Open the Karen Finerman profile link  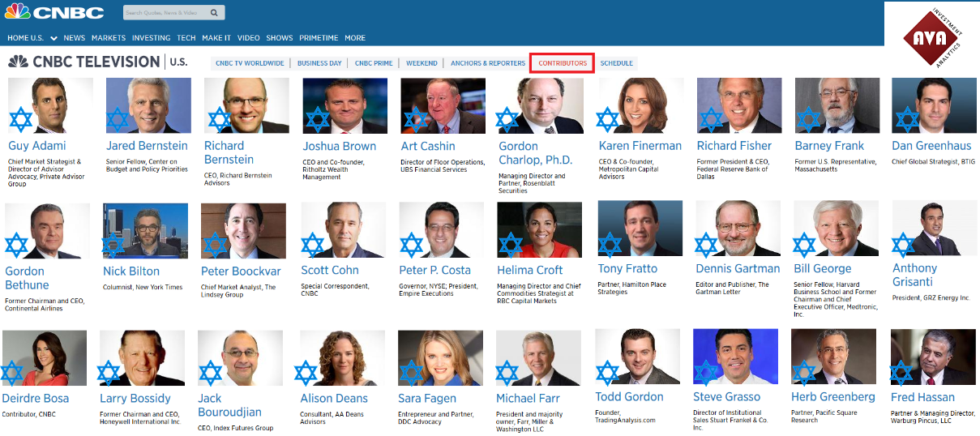640,146
